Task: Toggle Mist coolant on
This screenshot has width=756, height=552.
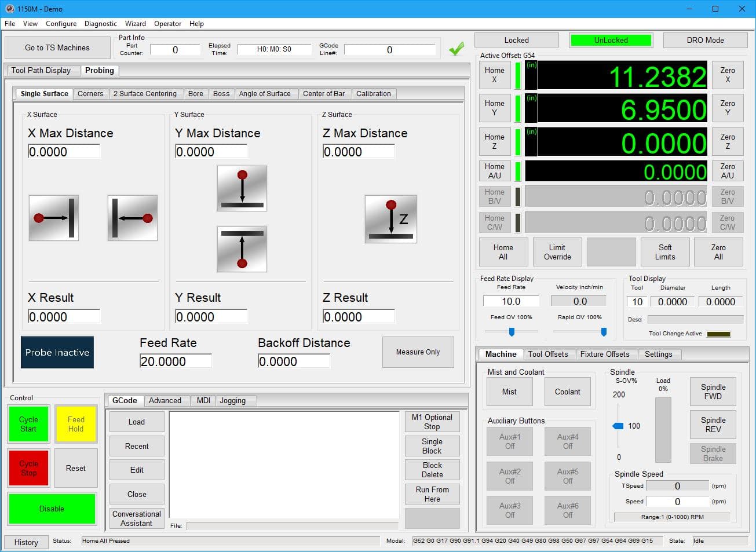Action: [509, 391]
